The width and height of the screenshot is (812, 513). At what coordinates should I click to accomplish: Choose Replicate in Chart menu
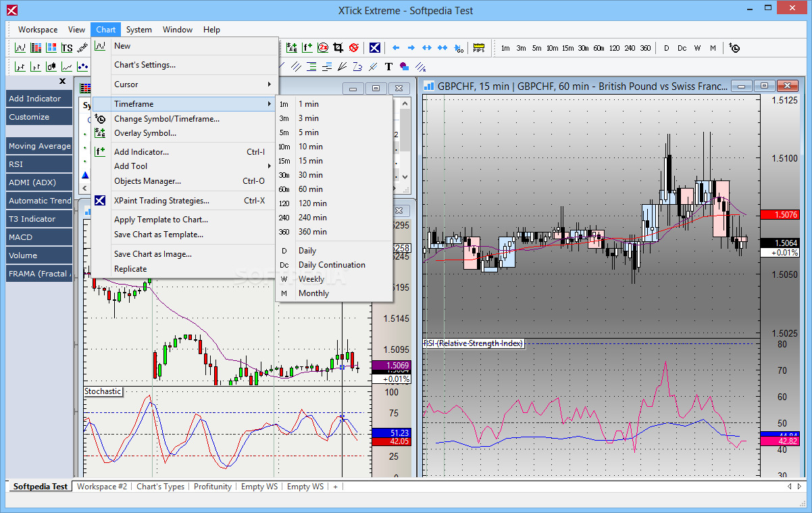click(x=185, y=269)
